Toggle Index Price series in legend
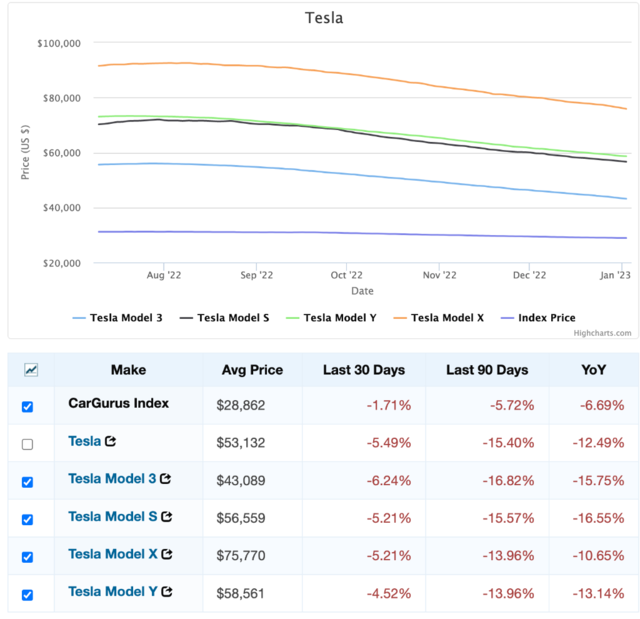 coord(540,318)
